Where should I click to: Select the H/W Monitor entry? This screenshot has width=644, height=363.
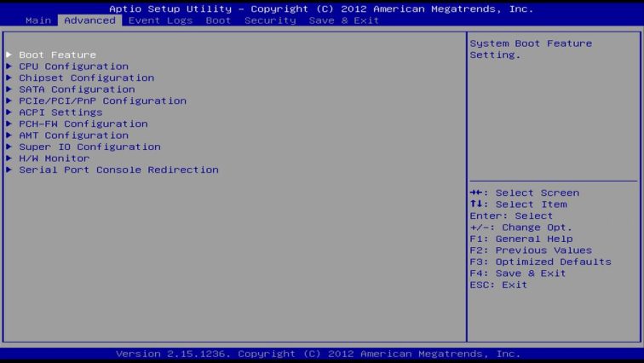(x=54, y=158)
